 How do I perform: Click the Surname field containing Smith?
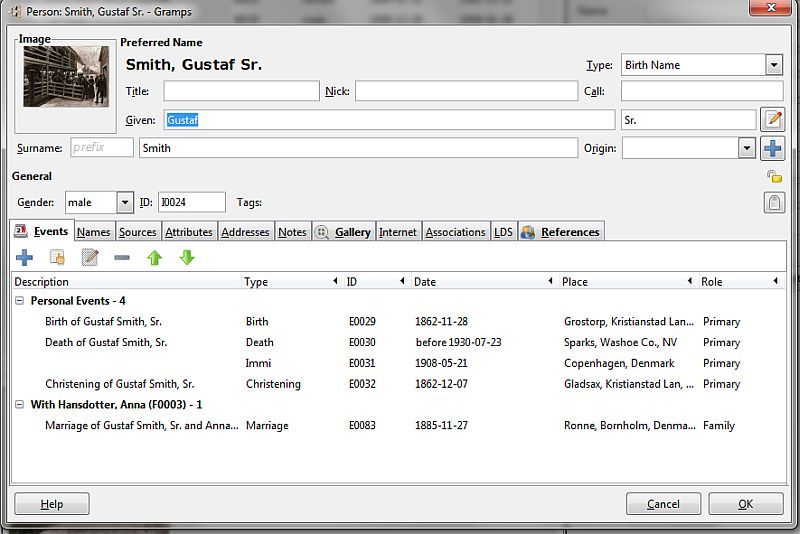(359, 148)
